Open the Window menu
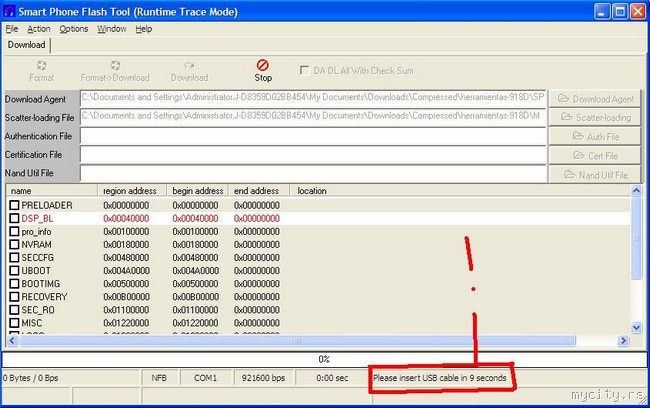Screen dimensions: 650x408 pyautogui.click(x=112, y=29)
